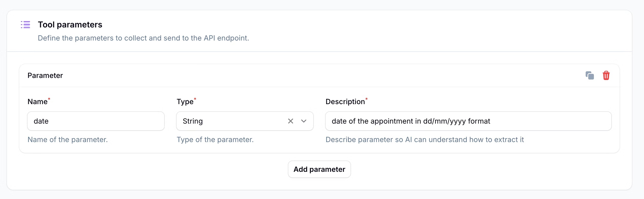Click the duplicate parameter icon
Viewport: 644px width, 199px height.
pos(590,76)
